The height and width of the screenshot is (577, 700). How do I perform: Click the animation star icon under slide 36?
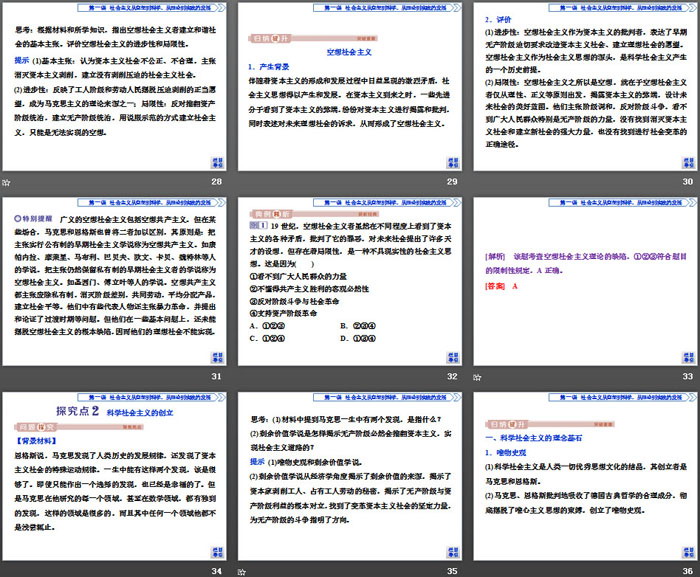478,571
